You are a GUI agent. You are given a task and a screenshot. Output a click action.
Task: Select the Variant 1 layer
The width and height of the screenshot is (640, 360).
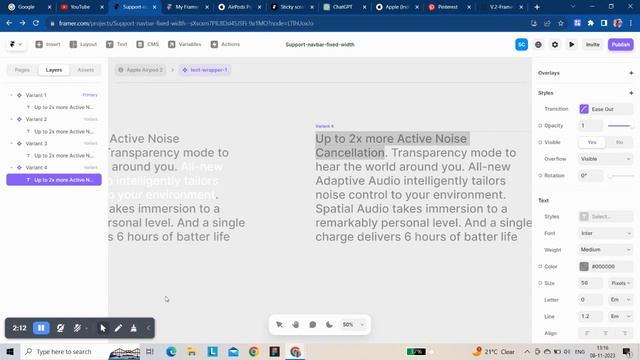pos(54,95)
